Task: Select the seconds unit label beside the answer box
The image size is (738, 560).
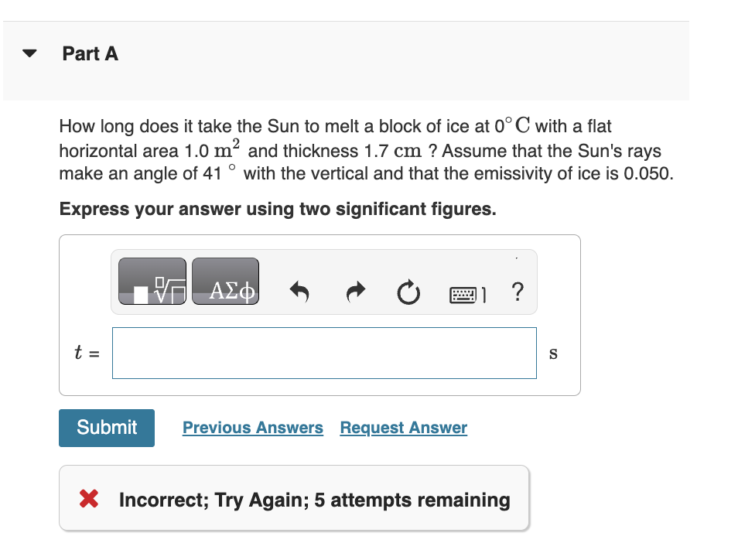Action: pos(552,353)
